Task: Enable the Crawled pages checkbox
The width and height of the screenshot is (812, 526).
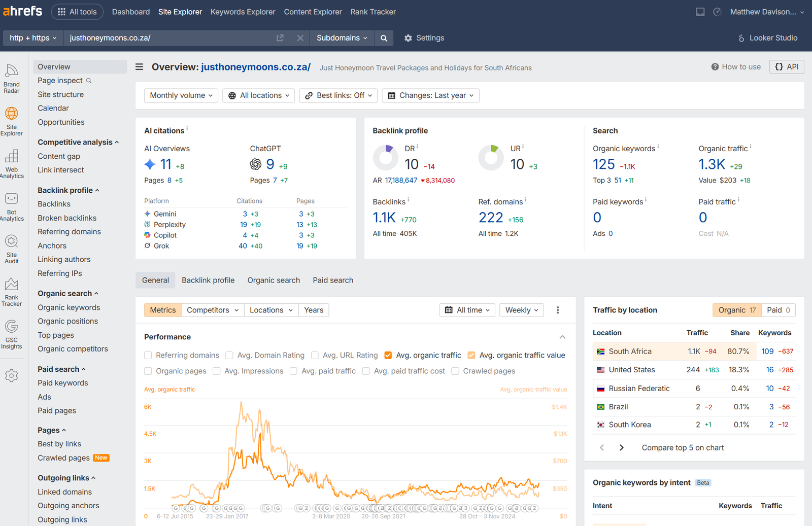Action: click(x=455, y=371)
